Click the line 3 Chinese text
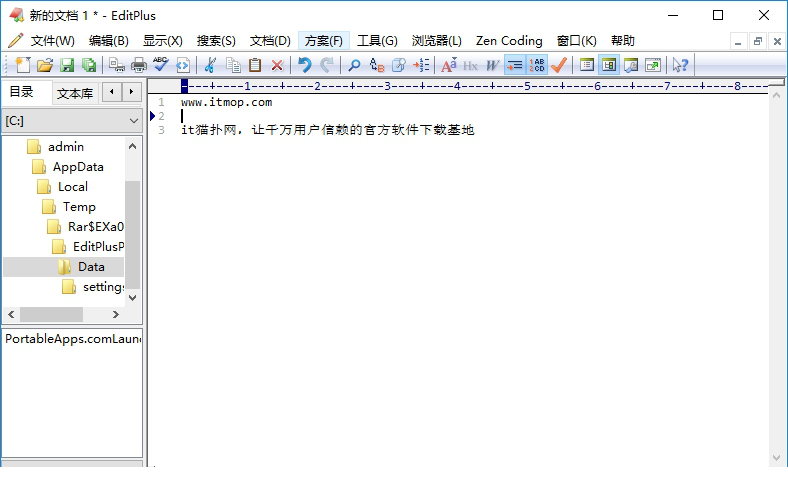The width and height of the screenshot is (788, 485). [328, 130]
